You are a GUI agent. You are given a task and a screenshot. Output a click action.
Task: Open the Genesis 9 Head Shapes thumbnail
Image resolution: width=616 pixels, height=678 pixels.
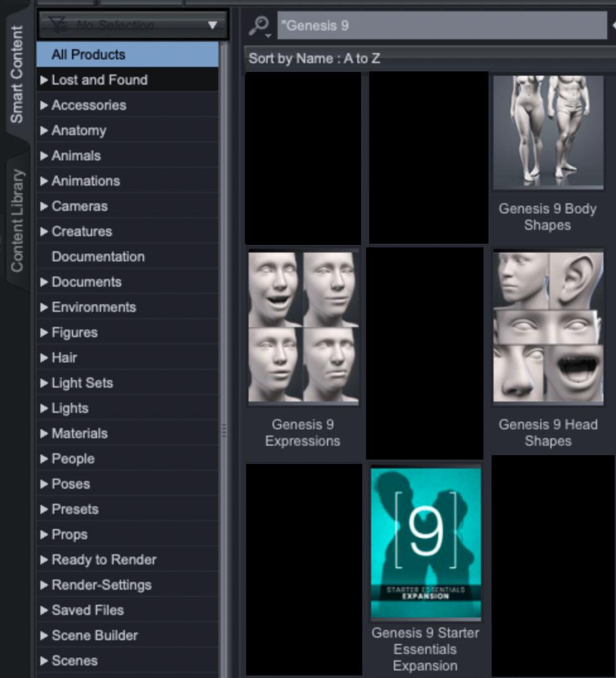click(x=548, y=328)
